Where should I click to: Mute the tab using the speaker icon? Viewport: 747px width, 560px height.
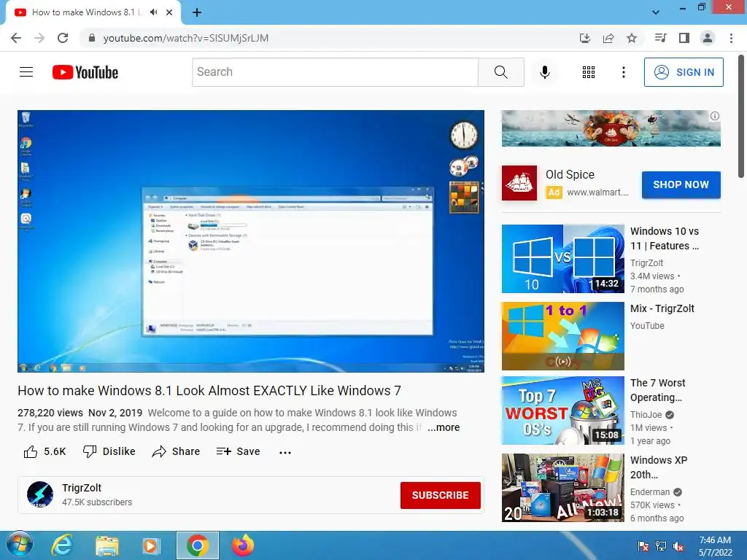[153, 12]
